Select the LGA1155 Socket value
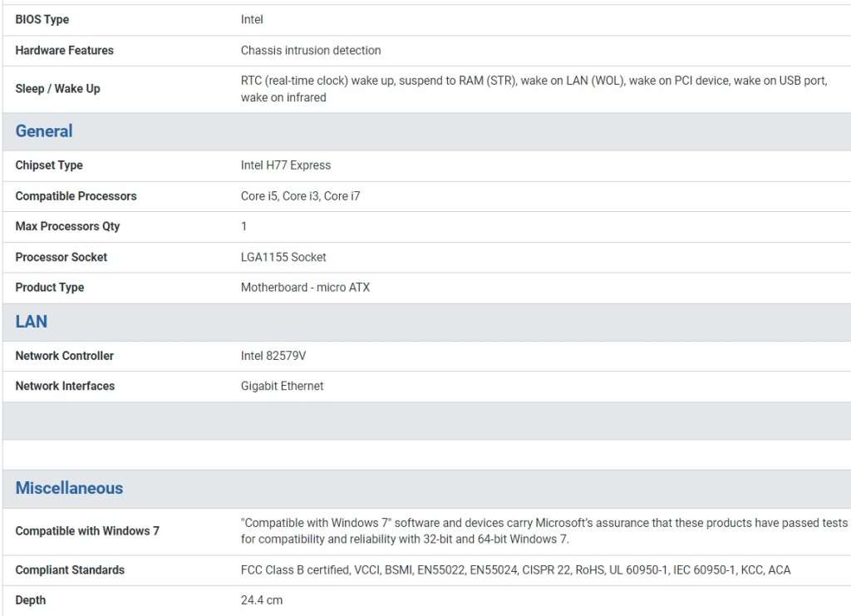Image resolution: width=851 pixels, height=616 pixels. click(x=283, y=257)
